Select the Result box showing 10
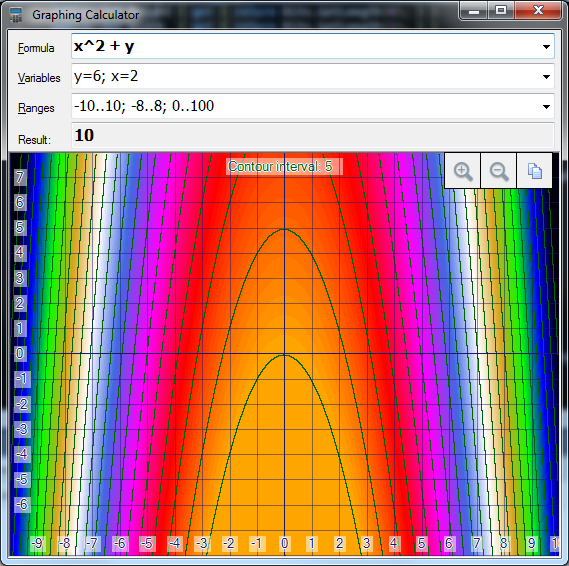Screen dimensions: 569x566 click(x=313, y=135)
